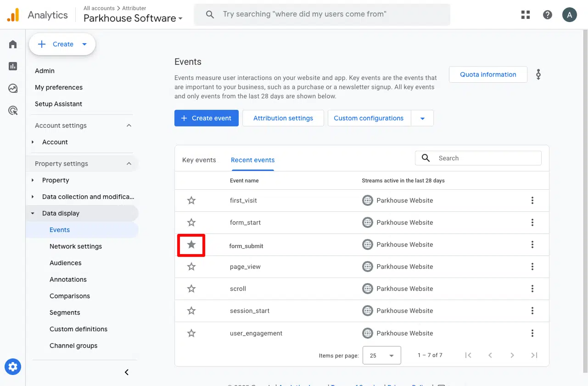Open the Analytics help question mark icon

(548, 14)
